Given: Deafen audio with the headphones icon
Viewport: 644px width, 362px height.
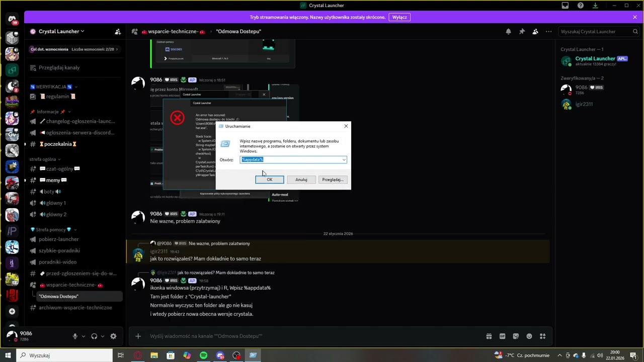Looking at the screenshot, I should point(94,336).
